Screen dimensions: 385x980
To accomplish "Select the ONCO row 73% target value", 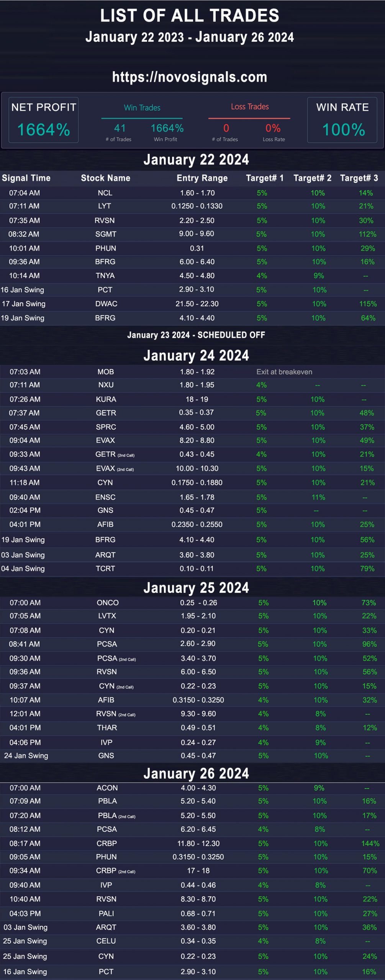I will [x=369, y=603].
